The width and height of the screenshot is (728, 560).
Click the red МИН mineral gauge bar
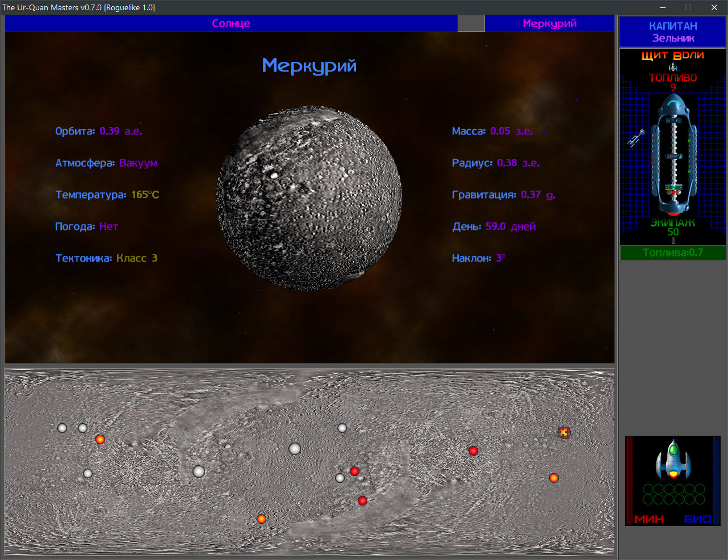click(629, 481)
